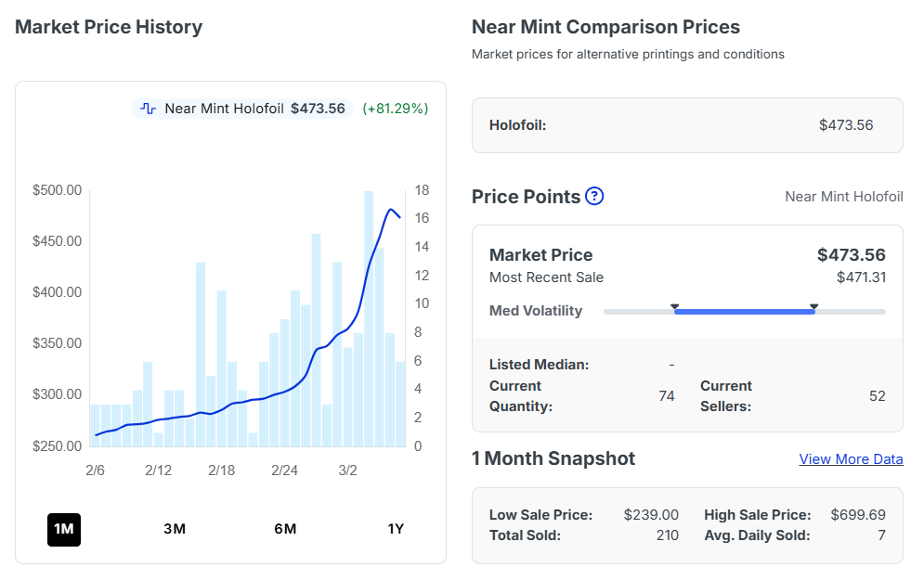This screenshot has height=580, width=924.
Task: Click the blue Med Volatility range bar
Action: click(744, 312)
